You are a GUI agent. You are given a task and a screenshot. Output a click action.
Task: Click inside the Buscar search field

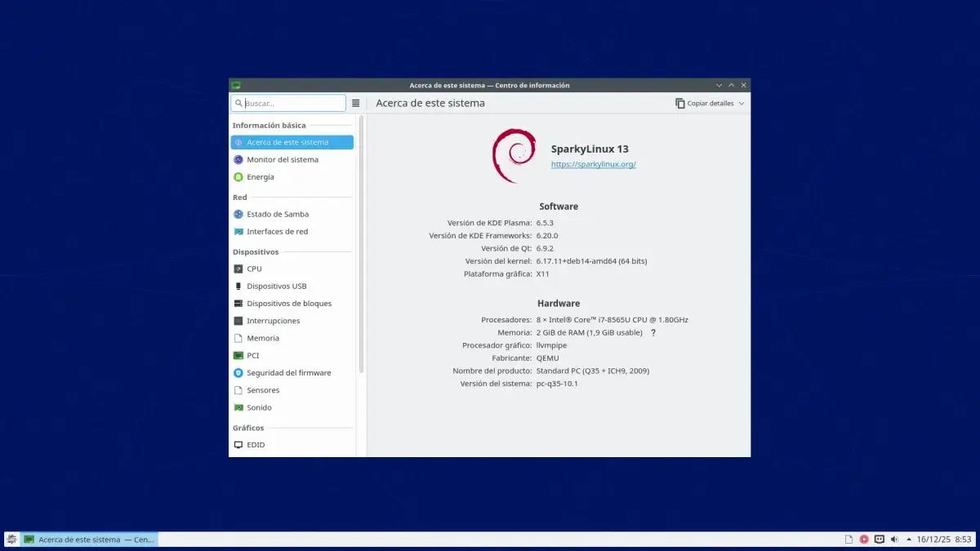pos(290,103)
